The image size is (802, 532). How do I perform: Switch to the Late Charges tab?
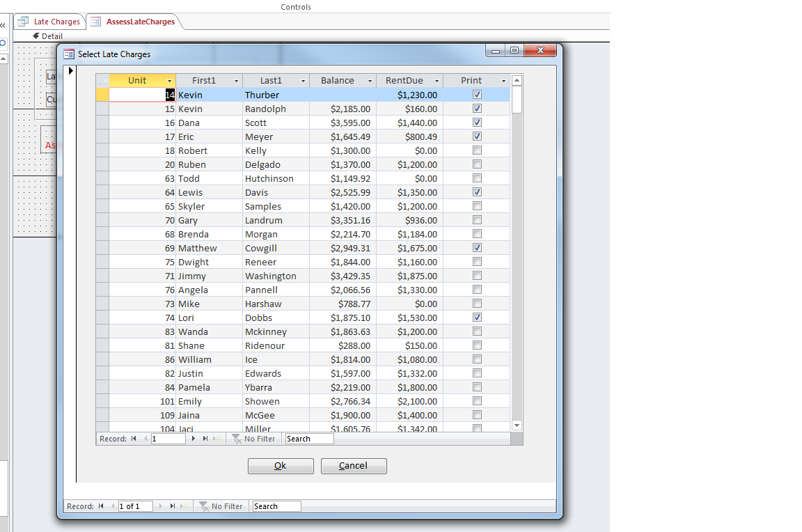tap(49, 22)
